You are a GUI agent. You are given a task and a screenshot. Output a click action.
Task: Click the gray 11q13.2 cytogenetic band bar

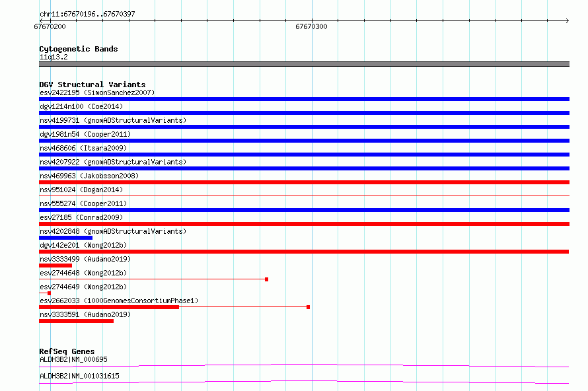[304, 64]
